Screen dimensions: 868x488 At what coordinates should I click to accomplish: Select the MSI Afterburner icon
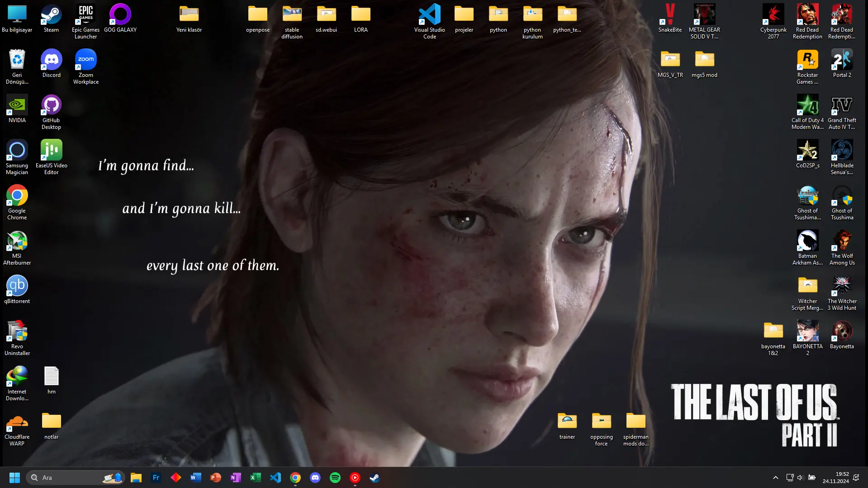pos(17,248)
